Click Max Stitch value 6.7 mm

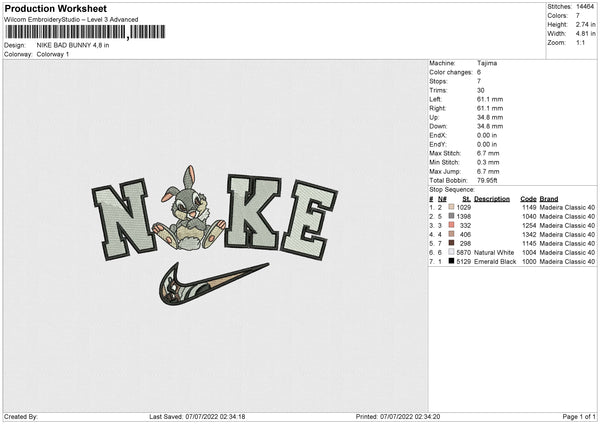488,153
